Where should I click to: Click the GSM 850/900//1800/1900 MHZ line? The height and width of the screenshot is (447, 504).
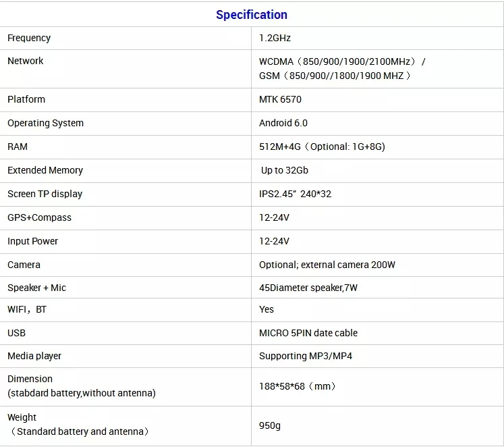(x=335, y=76)
